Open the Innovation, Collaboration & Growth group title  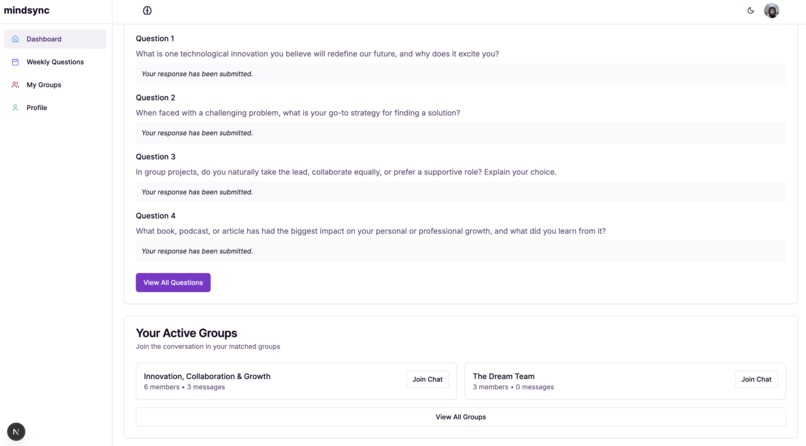point(207,376)
